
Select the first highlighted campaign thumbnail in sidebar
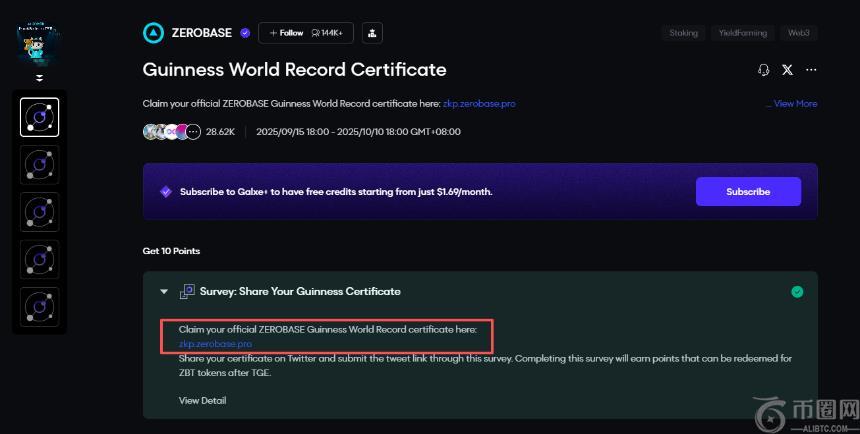pos(40,118)
